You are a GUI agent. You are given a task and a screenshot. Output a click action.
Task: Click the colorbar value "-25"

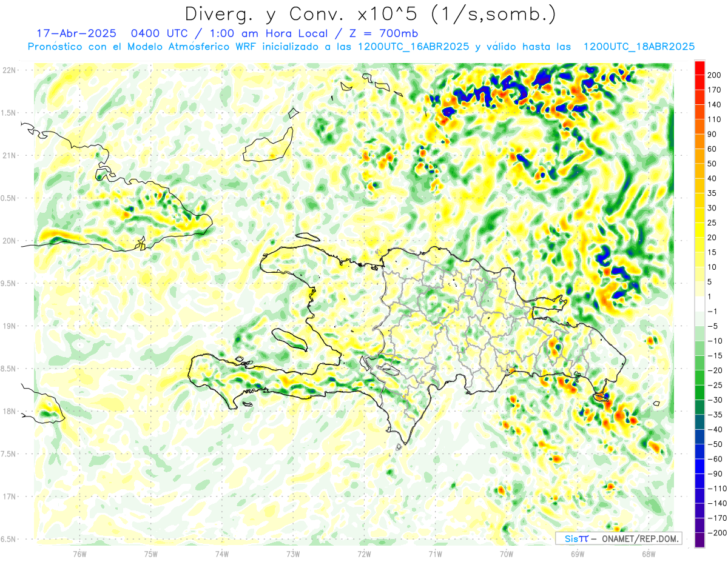714,384
